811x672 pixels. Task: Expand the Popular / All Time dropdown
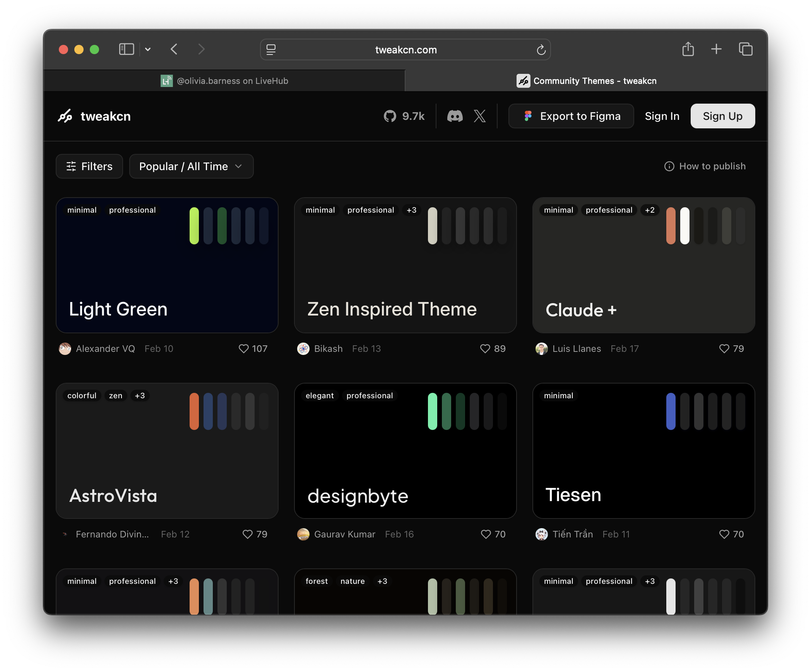pyautogui.click(x=191, y=166)
